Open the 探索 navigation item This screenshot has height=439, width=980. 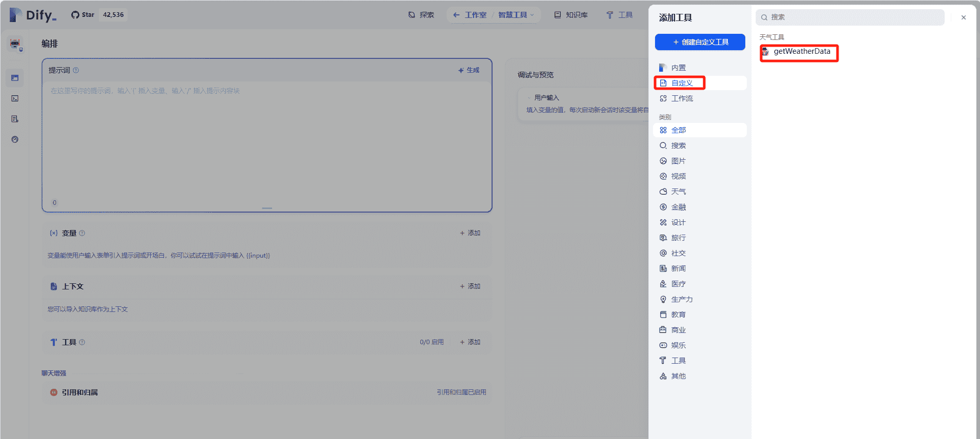[x=421, y=15]
